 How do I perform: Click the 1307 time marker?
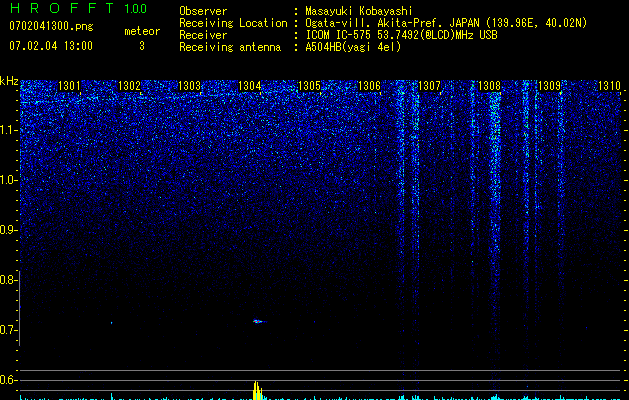(x=429, y=86)
